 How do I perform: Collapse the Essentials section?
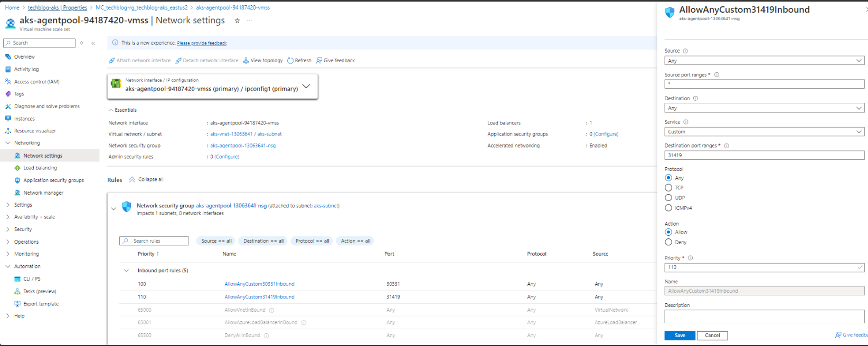click(111, 110)
